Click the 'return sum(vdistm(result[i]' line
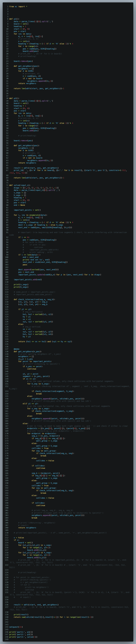The image size is (136, 644). [53, 617]
